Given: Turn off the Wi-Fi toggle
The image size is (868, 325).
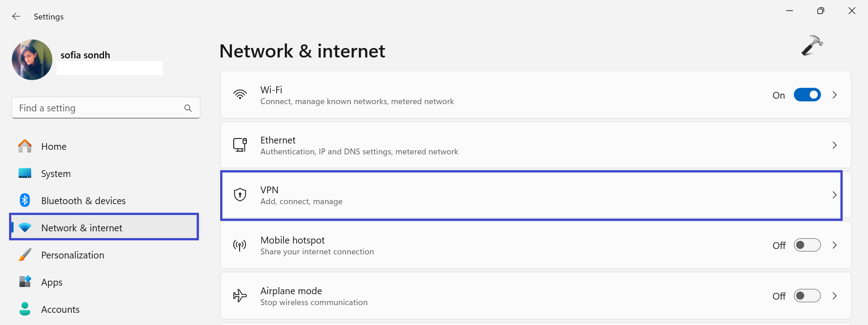Looking at the screenshot, I should [807, 95].
